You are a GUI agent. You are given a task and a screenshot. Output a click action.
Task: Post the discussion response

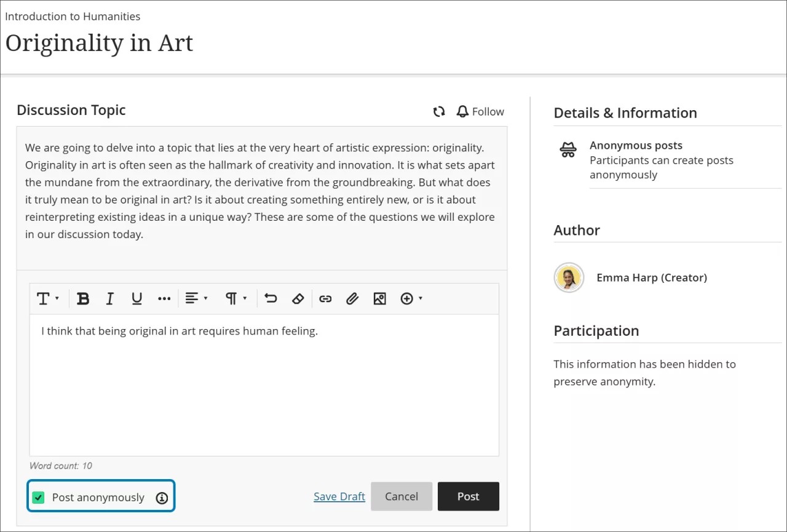[469, 496]
